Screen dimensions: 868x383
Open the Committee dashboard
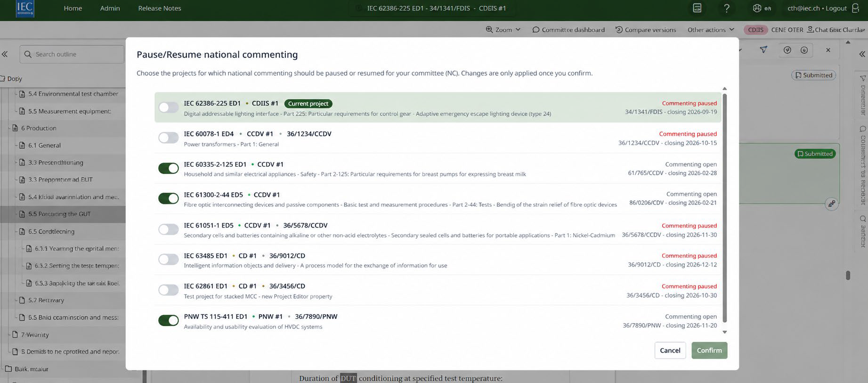pyautogui.click(x=568, y=30)
